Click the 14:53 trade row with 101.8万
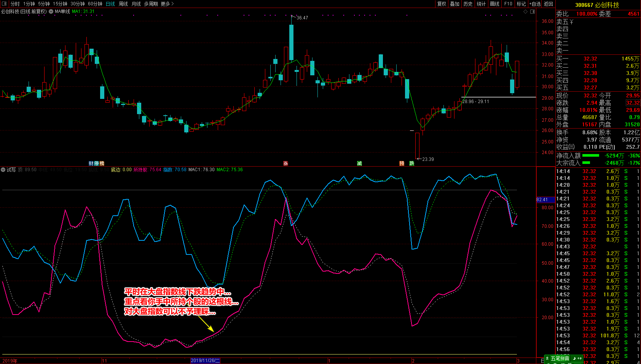This screenshot has width=641, height=364. coord(598,335)
